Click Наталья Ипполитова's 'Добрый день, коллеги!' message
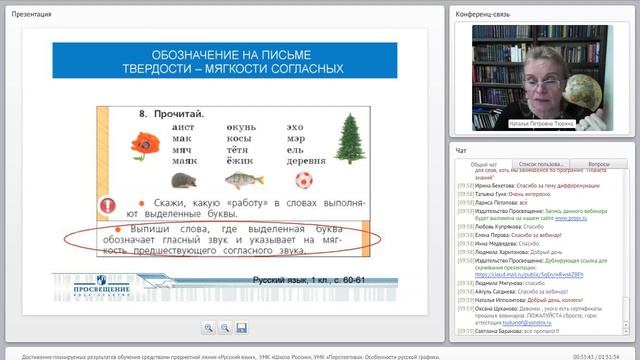640x360 pixels. coord(520,300)
